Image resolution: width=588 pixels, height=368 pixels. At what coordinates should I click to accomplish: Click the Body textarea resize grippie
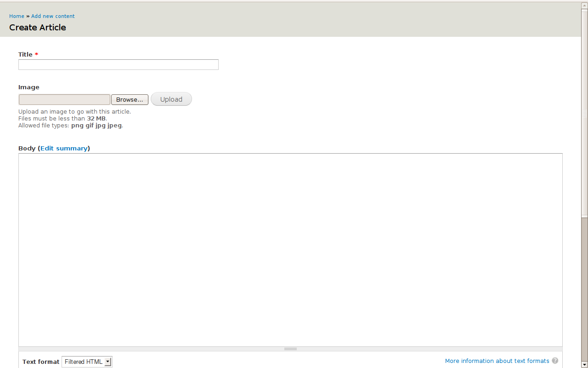coord(290,348)
